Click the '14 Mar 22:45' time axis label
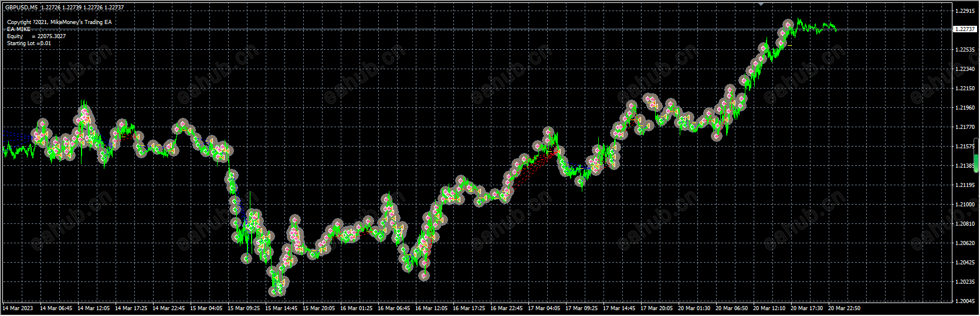Screen dimensions: 980x316 (169, 308)
